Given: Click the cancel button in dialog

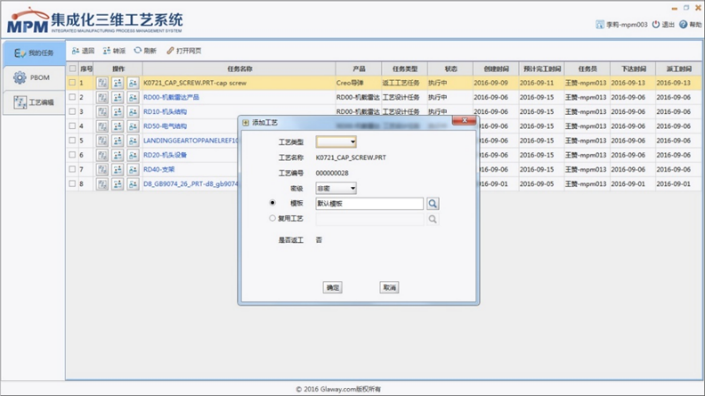Looking at the screenshot, I should pos(389,288).
